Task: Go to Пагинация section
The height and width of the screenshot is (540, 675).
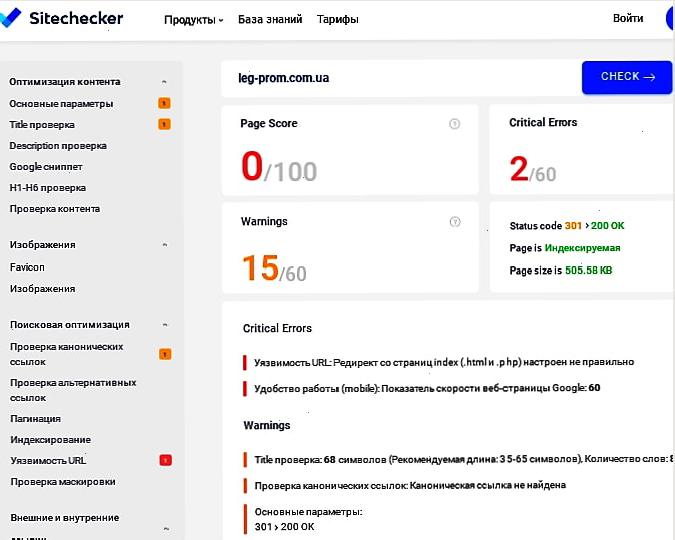Action: (35, 419)
